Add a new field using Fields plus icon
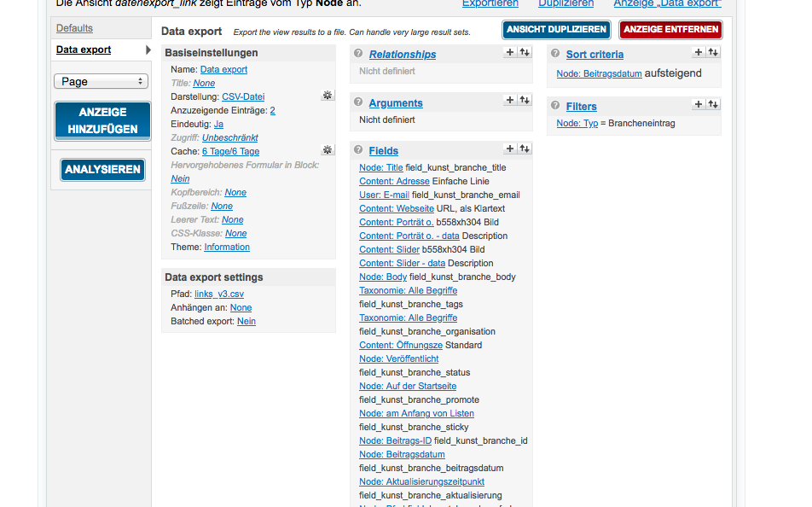This screenshot has width=812, height=507. [510, 149]
